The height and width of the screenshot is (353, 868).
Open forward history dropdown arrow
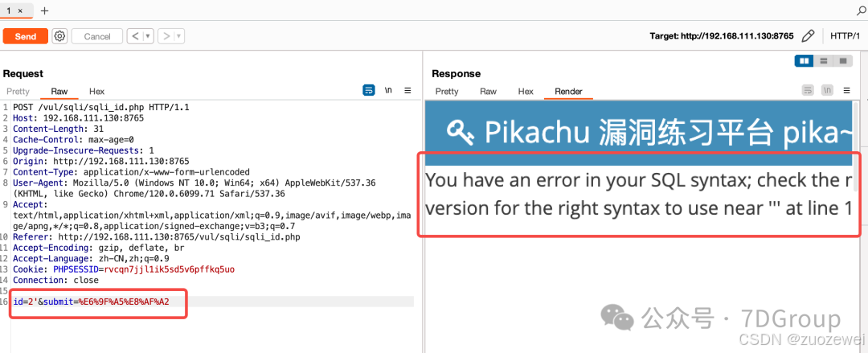tap(178, 36)
